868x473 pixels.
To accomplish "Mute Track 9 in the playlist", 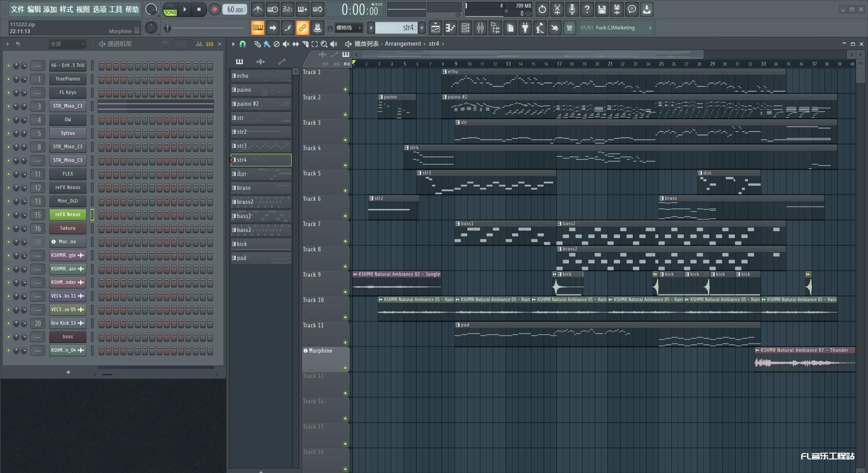I will pyautogui.click(x=345, y=292).
